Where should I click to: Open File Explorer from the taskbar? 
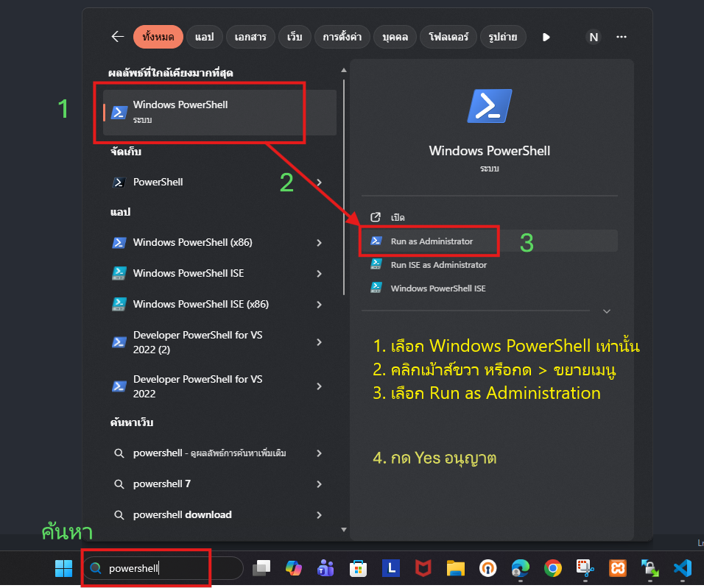pos(456,568)
